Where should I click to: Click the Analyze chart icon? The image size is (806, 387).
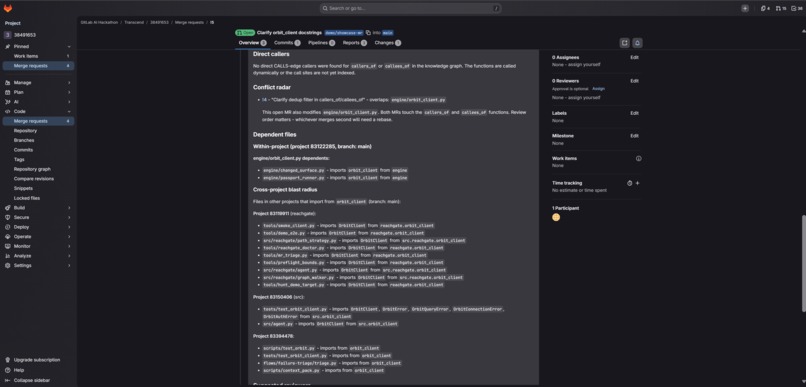8,255
